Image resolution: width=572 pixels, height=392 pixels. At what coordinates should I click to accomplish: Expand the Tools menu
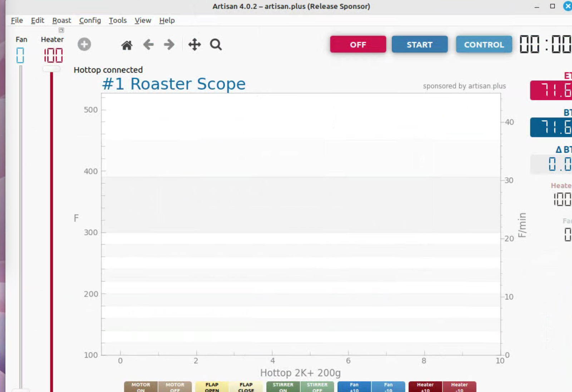(x=118, y=20)
